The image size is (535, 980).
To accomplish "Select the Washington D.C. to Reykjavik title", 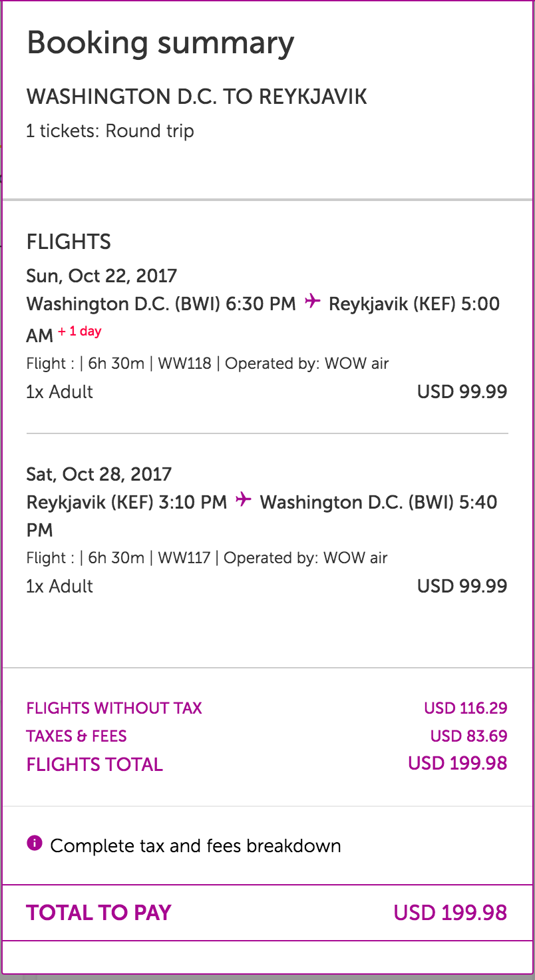I will pos(196,97).
